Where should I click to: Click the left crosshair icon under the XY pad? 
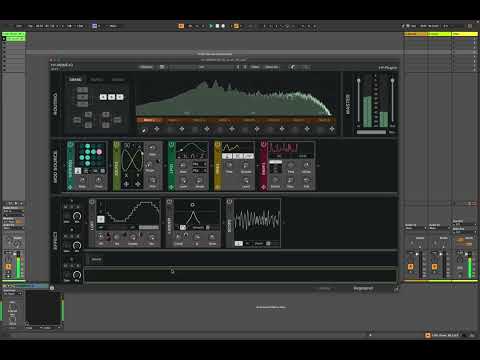(x=126, y=184)
